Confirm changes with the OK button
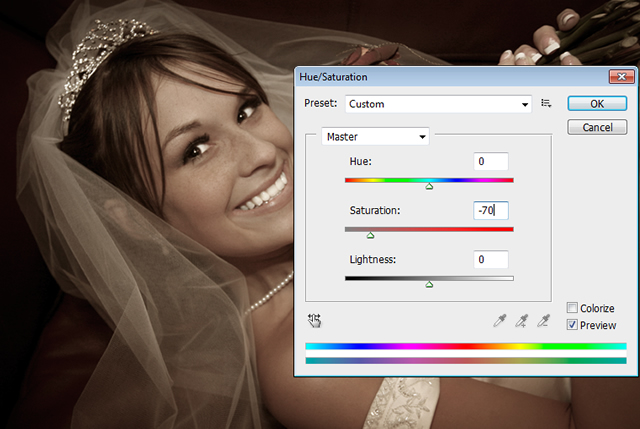Viewport: 640px width, 429px height. pos(597,104)
